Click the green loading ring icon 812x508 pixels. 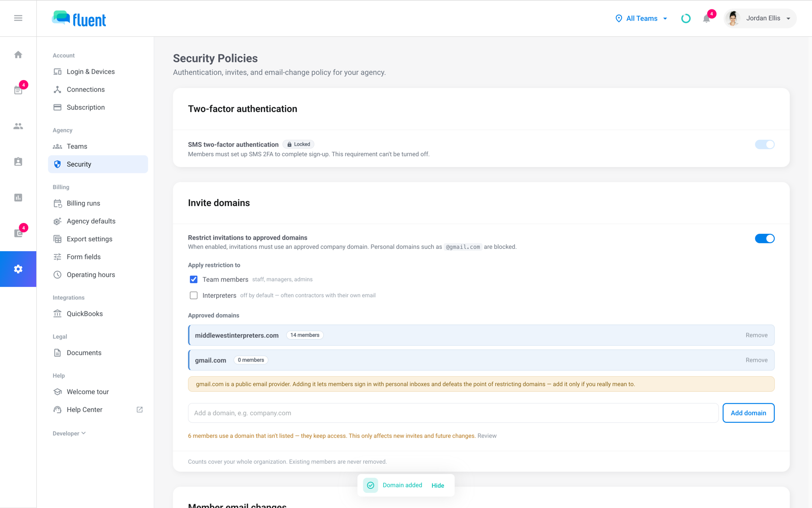(x=686, y=18)
